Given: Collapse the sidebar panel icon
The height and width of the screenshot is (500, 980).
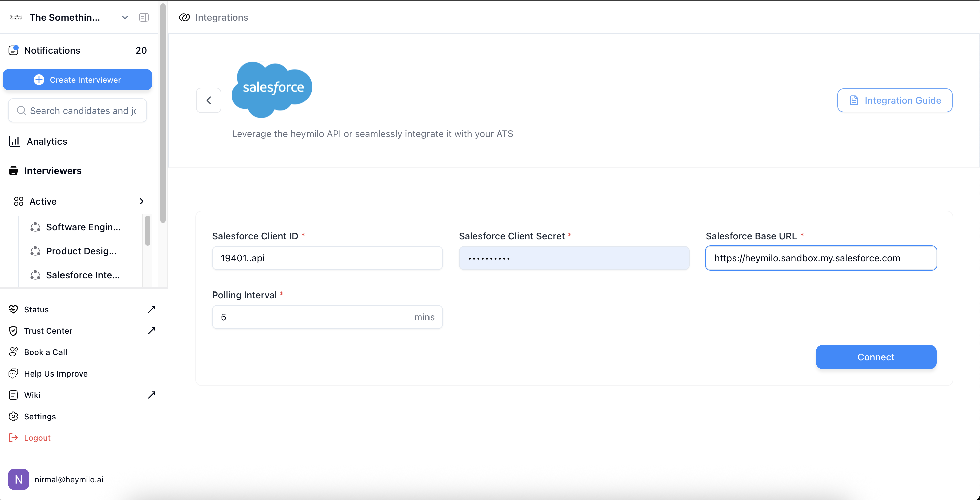Looking at the screenshot, I should (144, 17).
